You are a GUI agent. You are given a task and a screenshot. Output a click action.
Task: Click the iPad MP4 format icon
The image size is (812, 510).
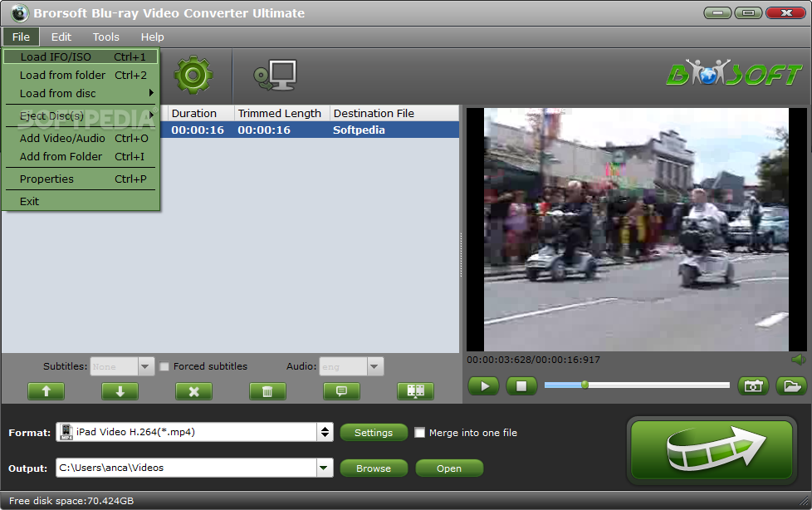(x=66, y=432)
